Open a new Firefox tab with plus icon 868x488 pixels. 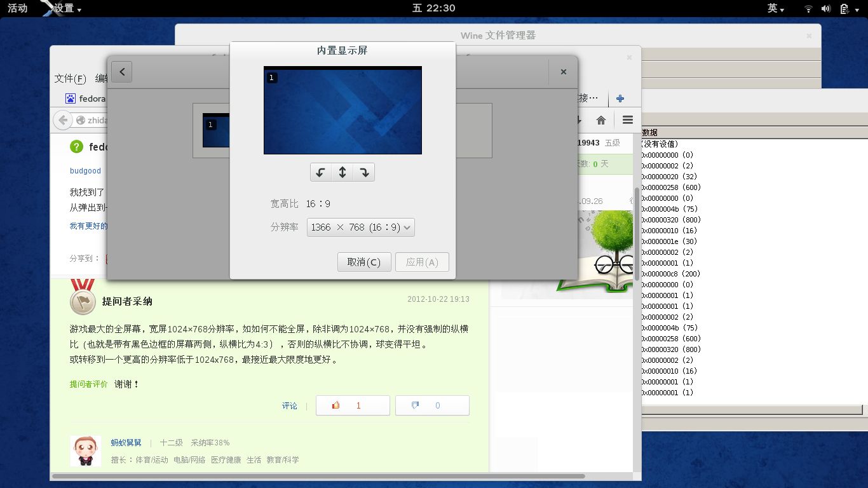click(x=620, y=98)
